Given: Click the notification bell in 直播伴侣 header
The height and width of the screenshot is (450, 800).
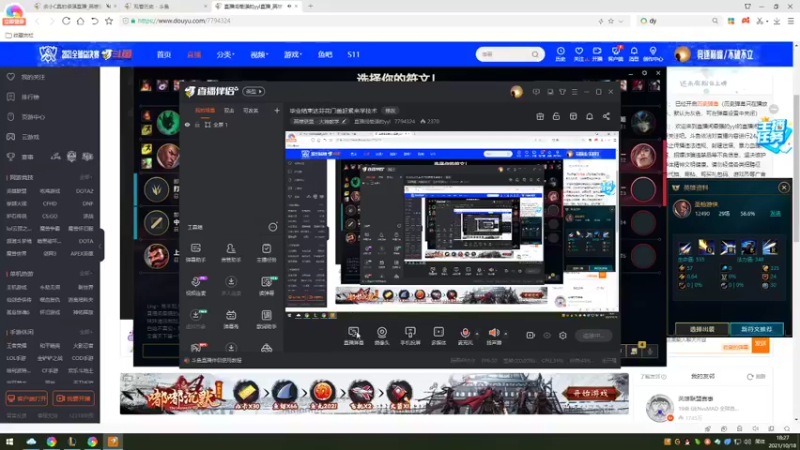Looking at the screenshot, I should 589,116.
